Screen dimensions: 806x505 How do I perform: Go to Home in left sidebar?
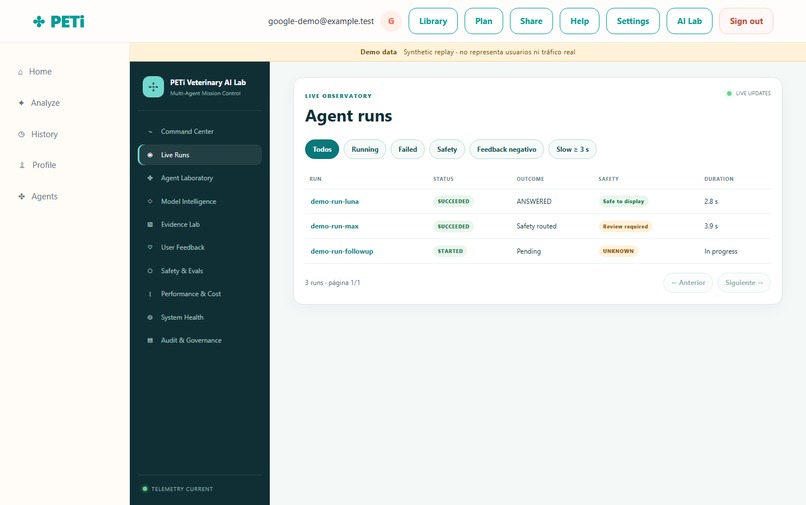pos(40,72)
